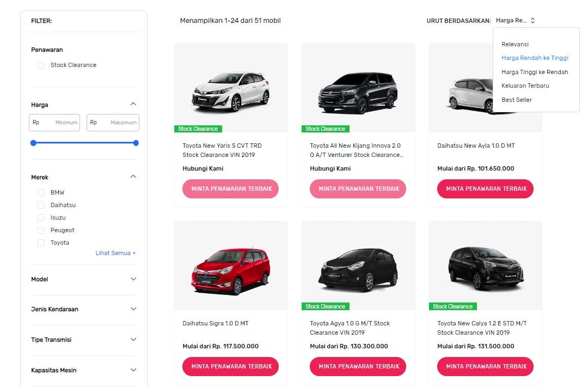588x387 pixels.
Task: Check the Toyota brand filter
Action: (x=41, y=243)
